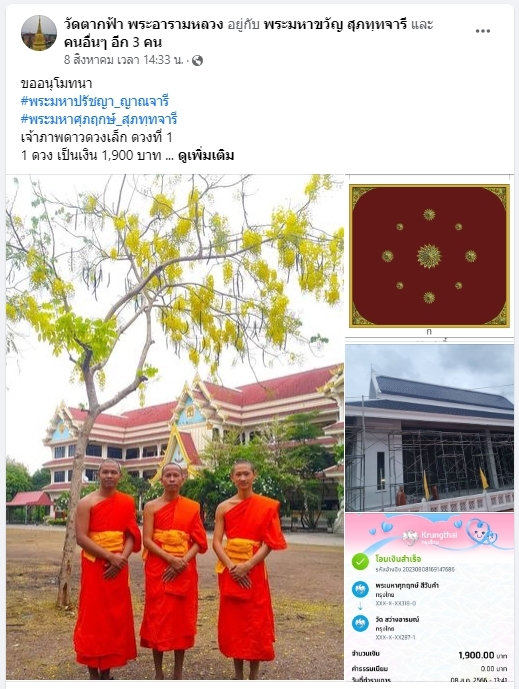This screenshot has height=689, width=519.
Task: Click the green success checkmark on slip
Action: [360, 561]
